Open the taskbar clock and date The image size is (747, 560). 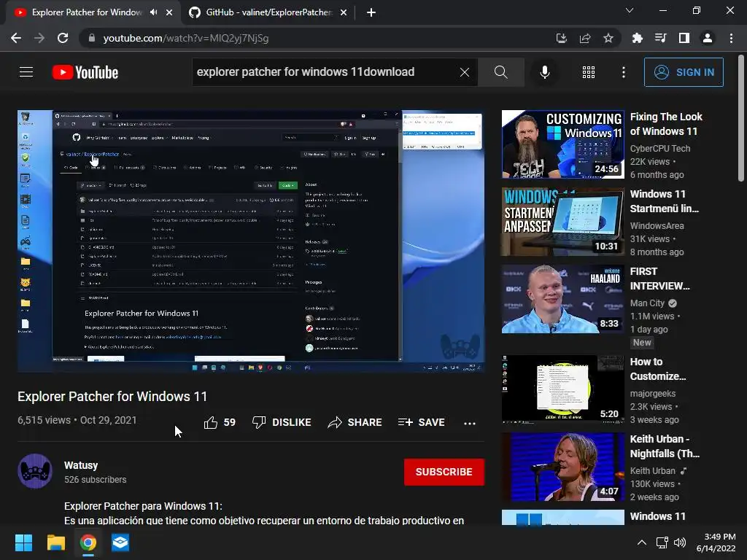click(716, 542)
